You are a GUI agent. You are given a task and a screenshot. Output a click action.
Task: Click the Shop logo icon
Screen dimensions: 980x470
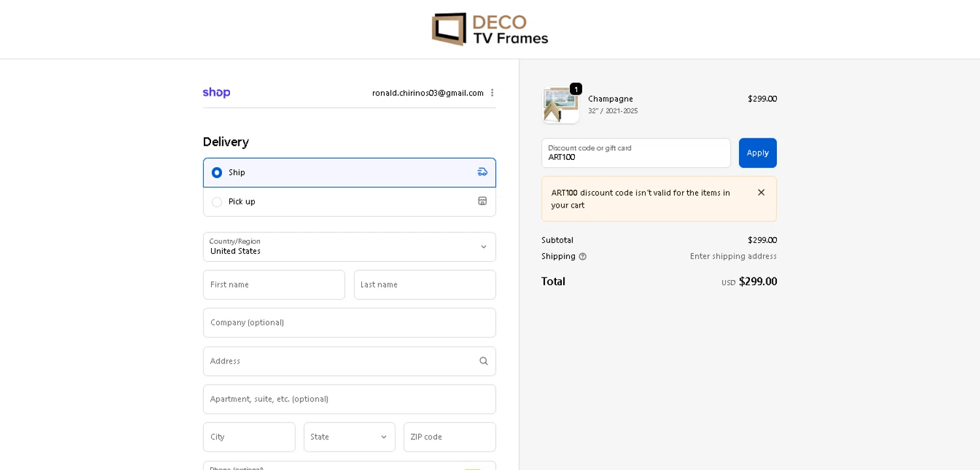[216, 93]
